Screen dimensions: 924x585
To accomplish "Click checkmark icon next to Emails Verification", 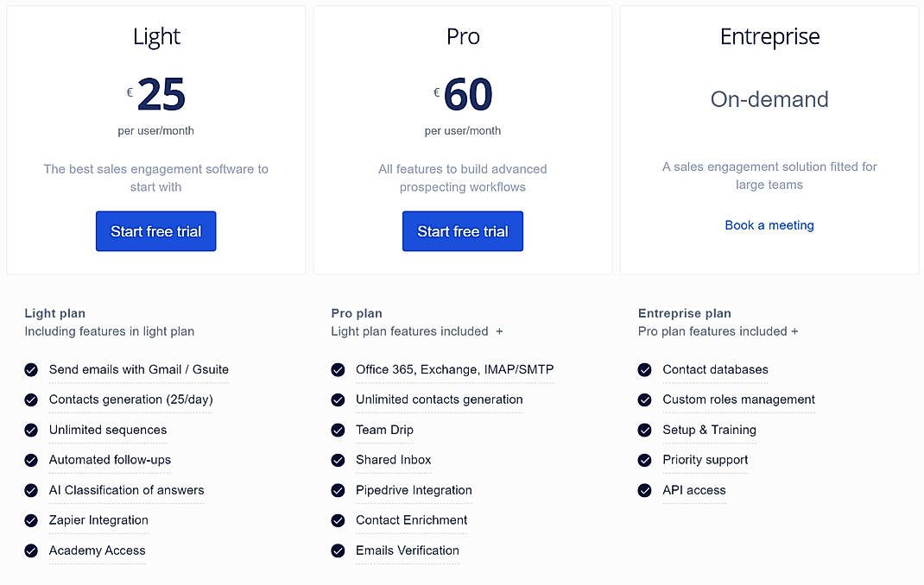I will (x=338, y=551).
